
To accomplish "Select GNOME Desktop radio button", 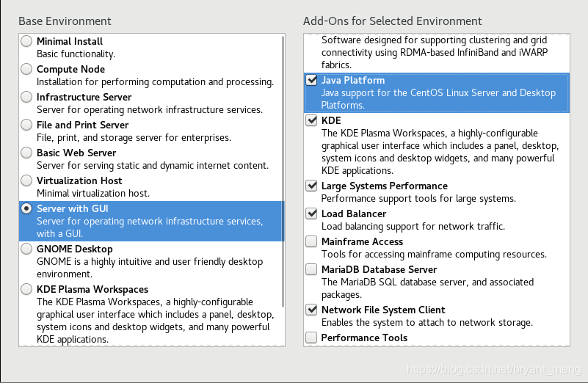I will coord(26,249).
